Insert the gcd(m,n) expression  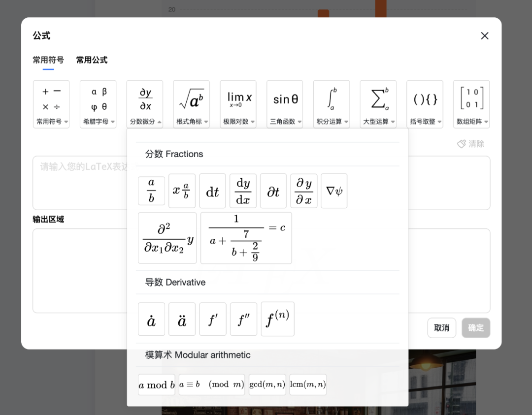(x=267, y=384)
